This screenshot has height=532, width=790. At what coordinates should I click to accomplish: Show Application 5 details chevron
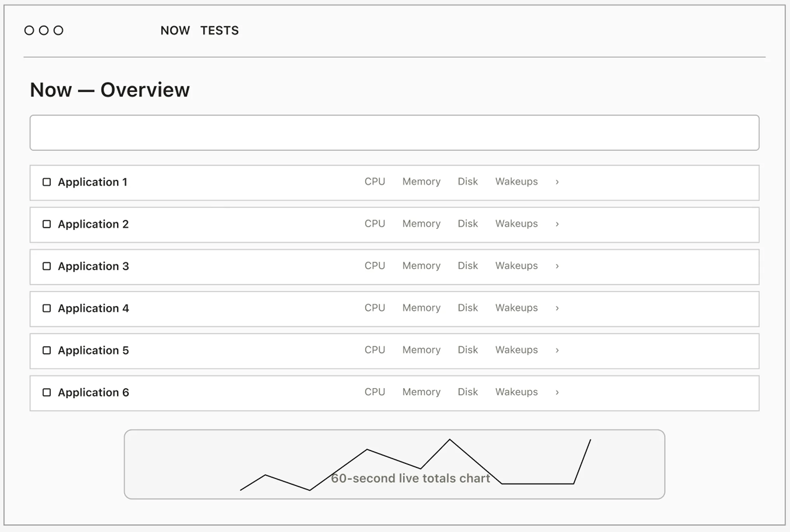click(x=557, y=350)
